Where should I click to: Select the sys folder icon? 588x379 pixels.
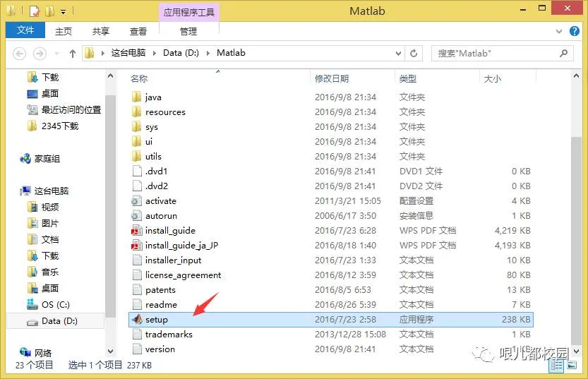point(137,127)
